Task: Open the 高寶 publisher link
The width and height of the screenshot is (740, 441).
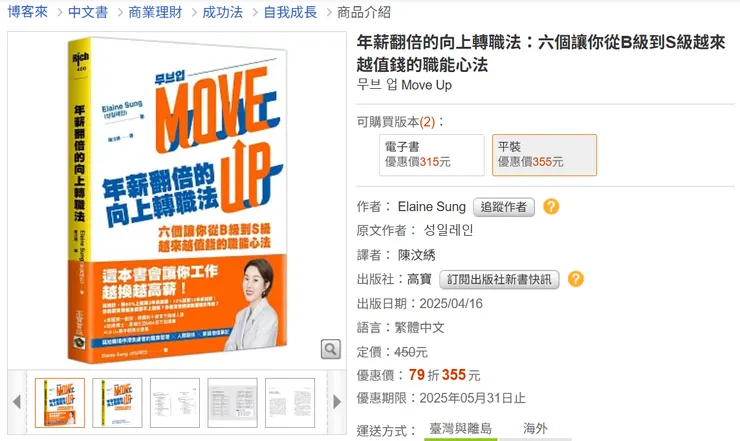Action: pos(419,280)
